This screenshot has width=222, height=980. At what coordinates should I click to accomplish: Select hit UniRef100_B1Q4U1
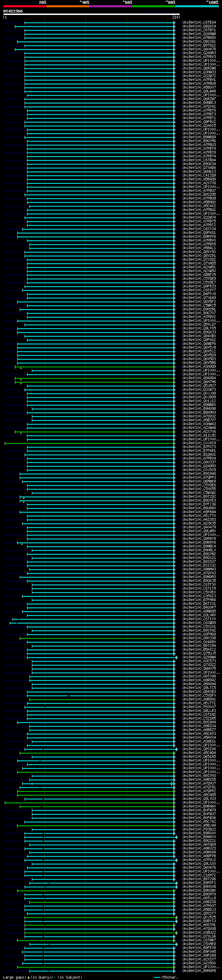[199, 455]
